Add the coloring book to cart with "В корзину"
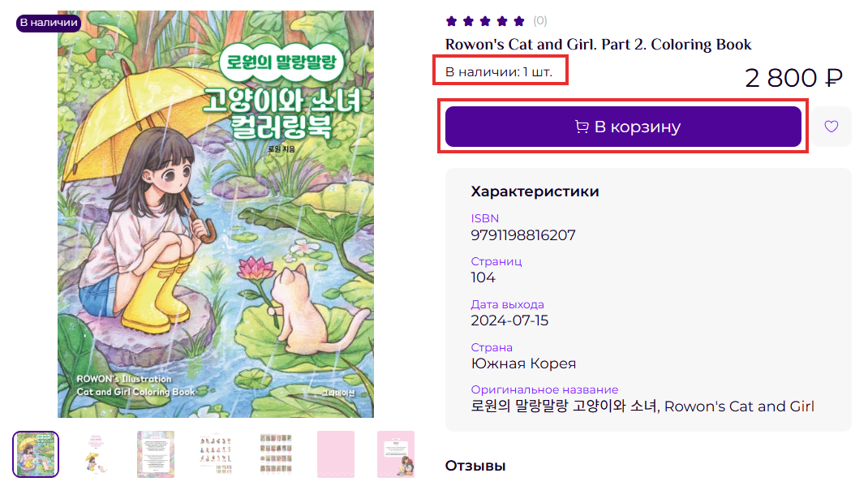The image size is (868, 486). (624, 127)
